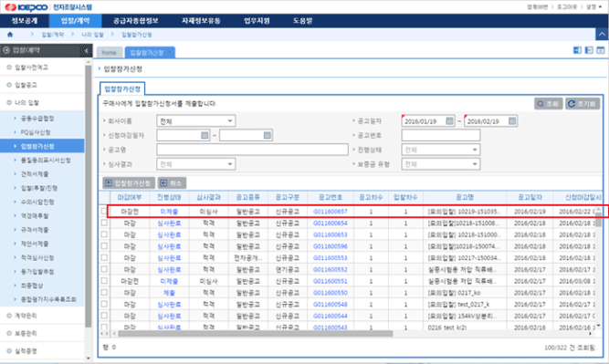Viewport: 609px width, 364px height.
Task: Open the 공급자종합정보 menu
Action: tap(135, 21)
